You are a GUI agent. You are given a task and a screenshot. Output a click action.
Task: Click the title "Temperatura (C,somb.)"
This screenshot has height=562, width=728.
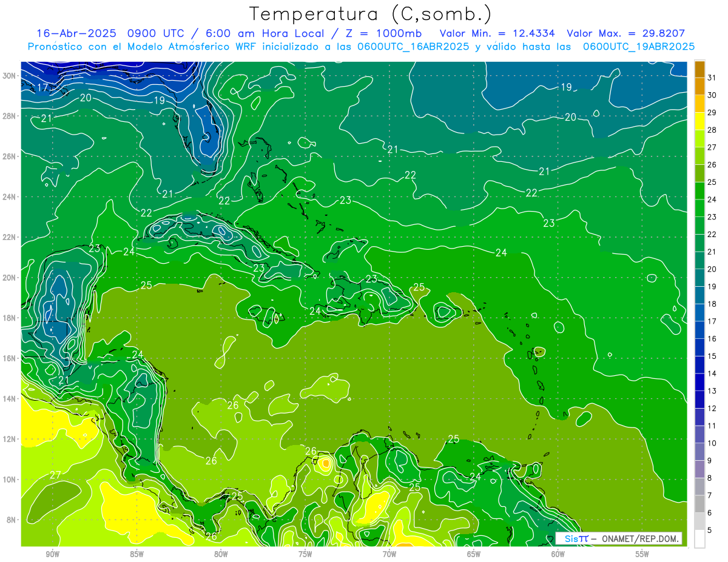click(371, 14)
